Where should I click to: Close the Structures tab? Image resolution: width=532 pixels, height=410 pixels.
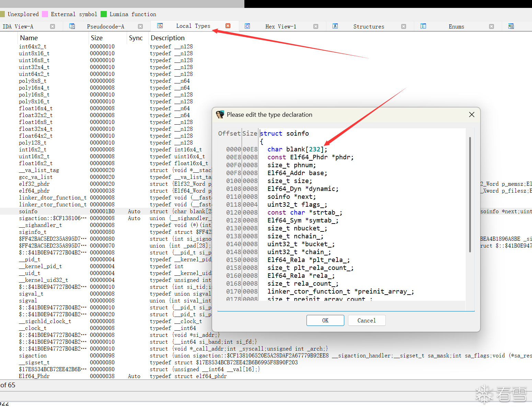404,26
